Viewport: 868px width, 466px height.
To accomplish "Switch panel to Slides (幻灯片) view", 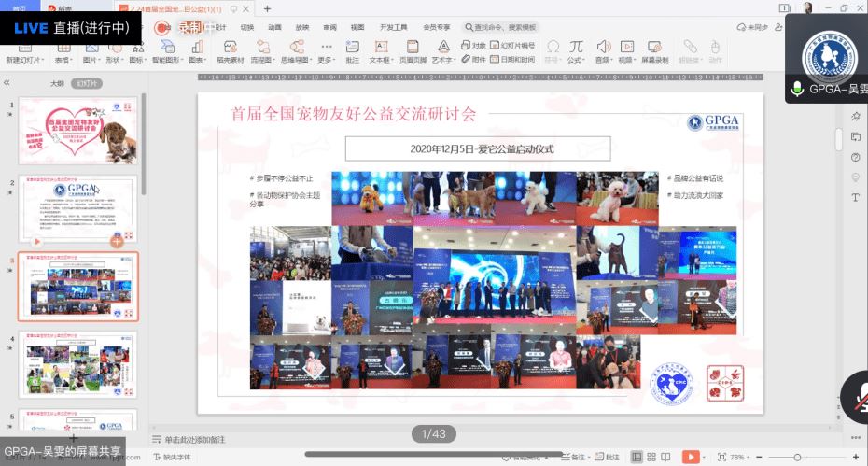I will pyautogui.click(x=87, y=83).
